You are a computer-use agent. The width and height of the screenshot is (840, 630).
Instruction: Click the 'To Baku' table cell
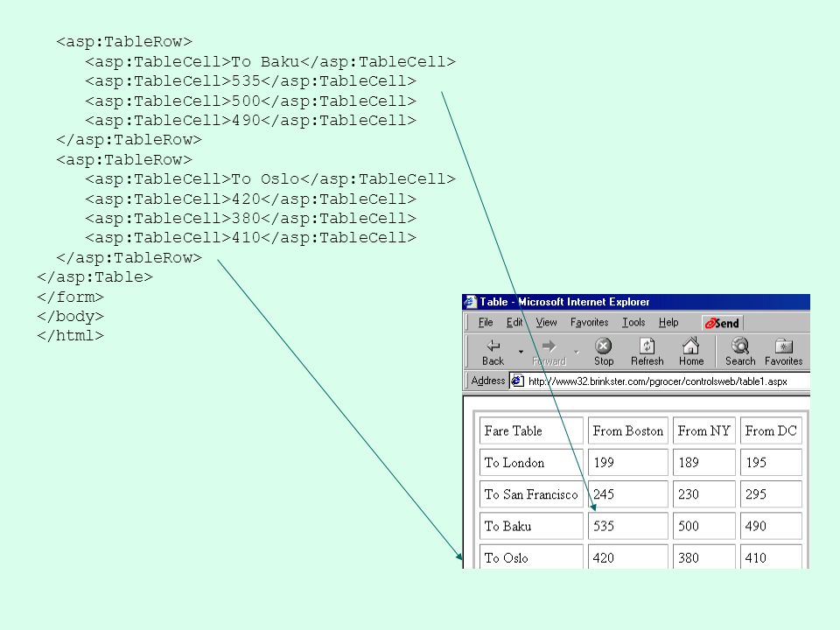click(x=531, y=526)
